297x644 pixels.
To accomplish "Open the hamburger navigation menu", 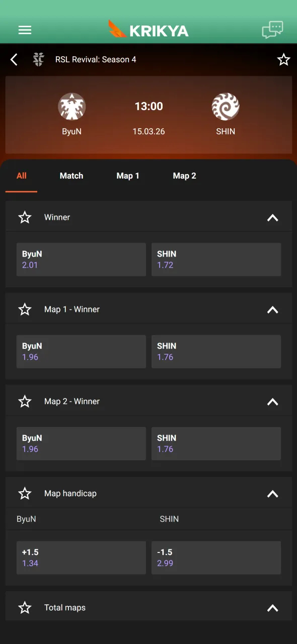I will click(25, 30).
